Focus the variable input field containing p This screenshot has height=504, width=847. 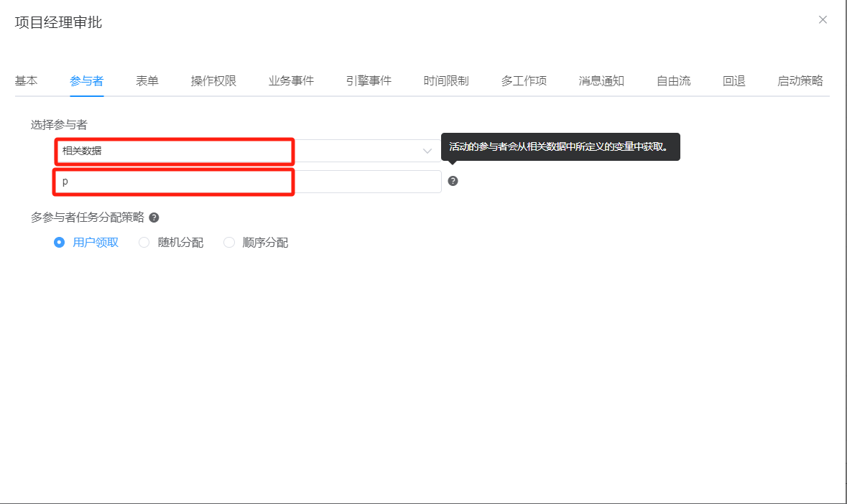248,182
